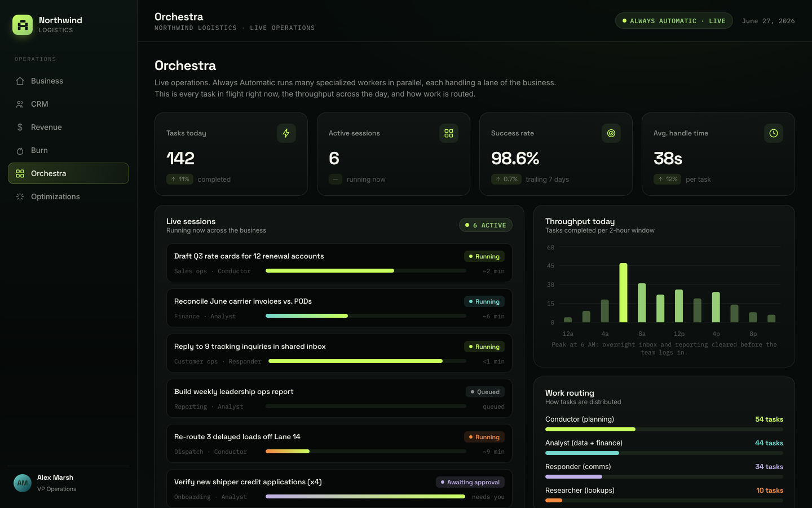Click the 54 tasks count for Conductor
Image resolution: width=812 pixels, height=508 pixels.
(x=769, y=419)
